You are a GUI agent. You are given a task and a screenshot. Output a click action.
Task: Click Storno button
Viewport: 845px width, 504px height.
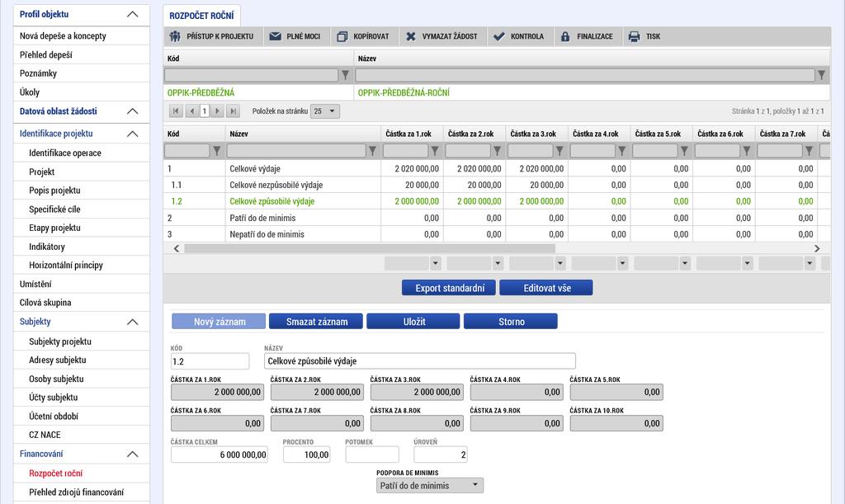(x=510, y=322)
